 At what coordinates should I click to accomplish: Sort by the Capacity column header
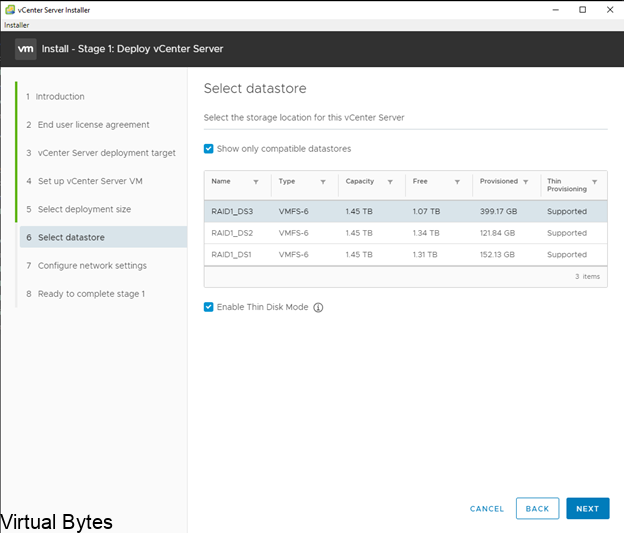coord(360,182)
